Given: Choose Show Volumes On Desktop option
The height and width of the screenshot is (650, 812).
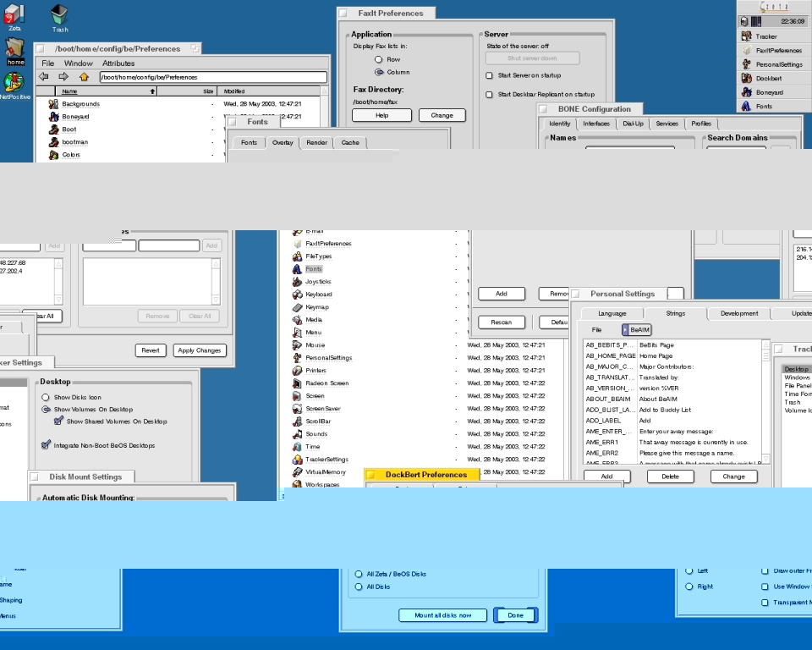Looking at the screenshot, I should coord(46,410).
